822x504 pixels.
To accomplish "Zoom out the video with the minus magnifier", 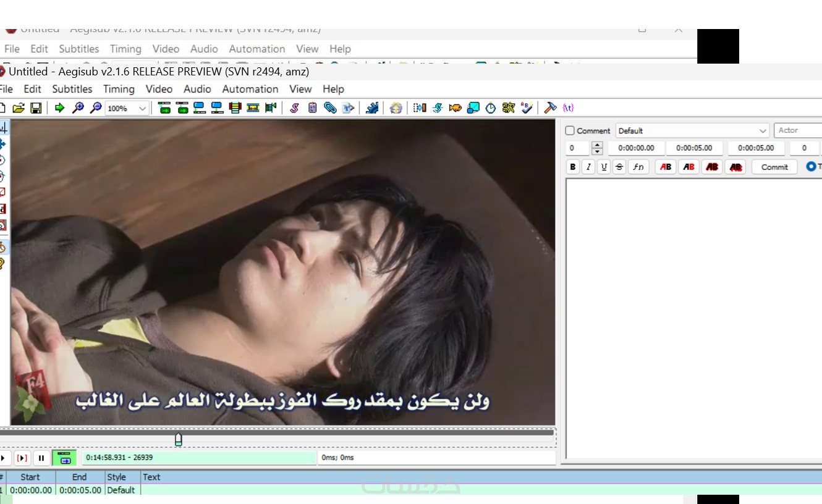I will pos(95,108).
